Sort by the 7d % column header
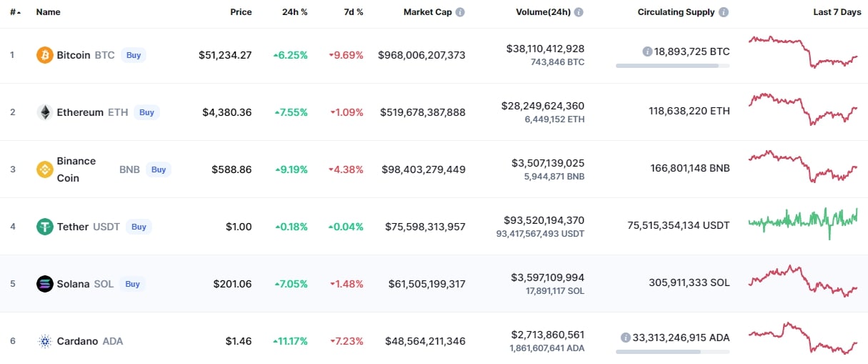Viewport: 868px width, 364px height. [351, 12]
